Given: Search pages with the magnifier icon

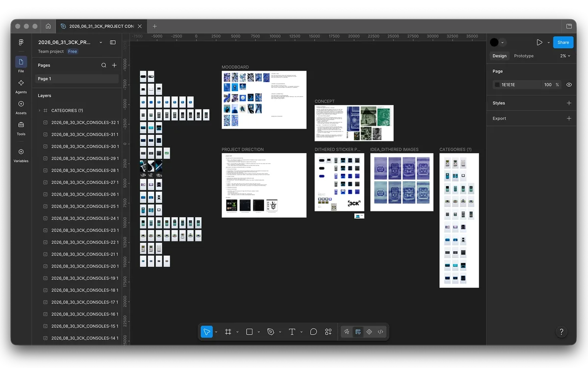Looking at the screenshot, I should [x=104, y=65].
